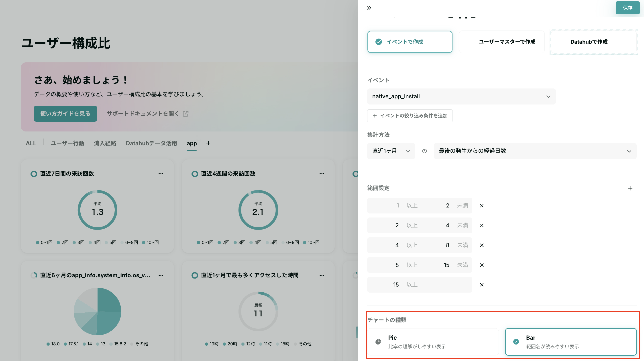This screenshot has height=361, width=644.
Task: Select Datahubで作成 creation mode
Action: coord(594,42)
